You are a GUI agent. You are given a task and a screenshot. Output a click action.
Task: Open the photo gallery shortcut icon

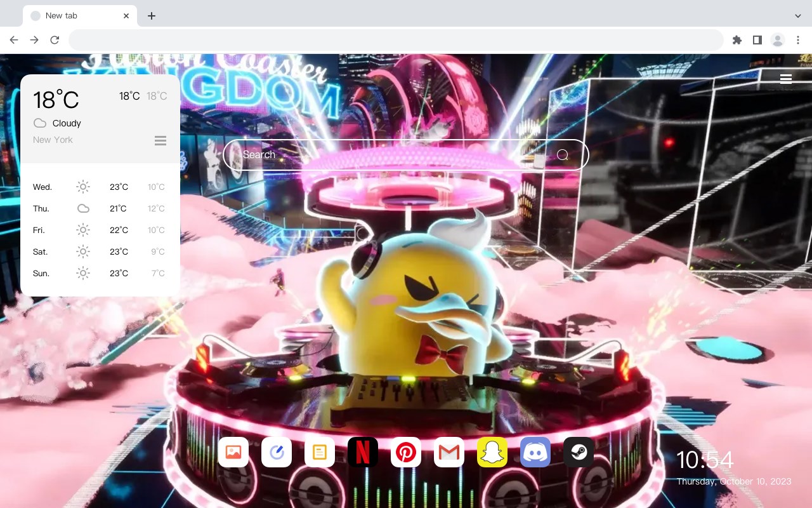[x=233, y=452]
